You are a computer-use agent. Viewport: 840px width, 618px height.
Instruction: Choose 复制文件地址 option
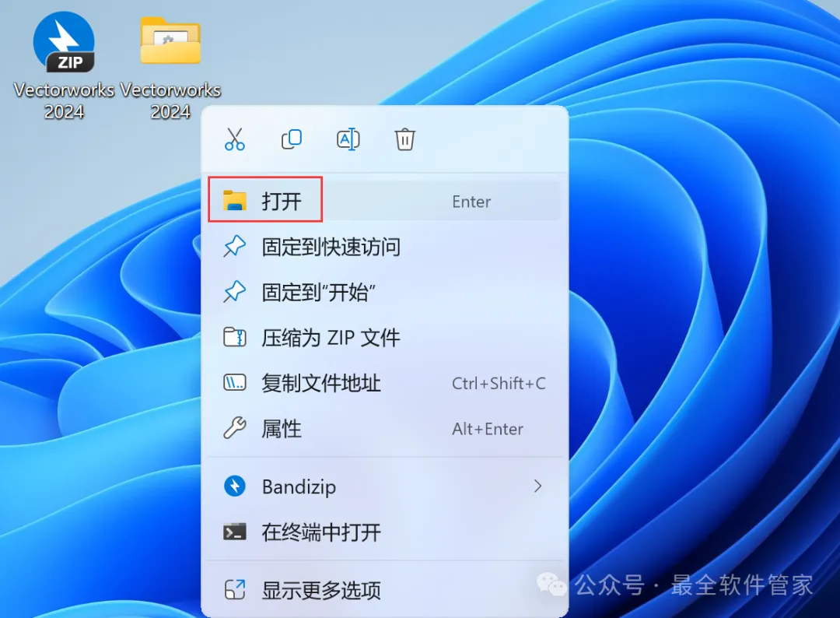[x=384, y=383]
